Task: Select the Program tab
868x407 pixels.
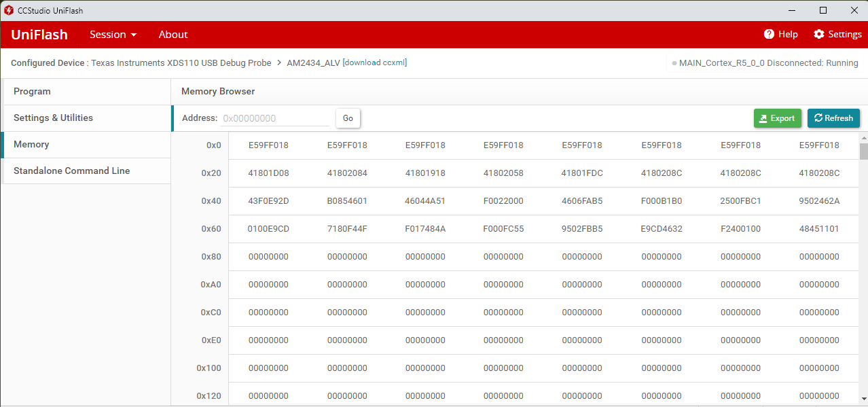Action: pos(86,92)
